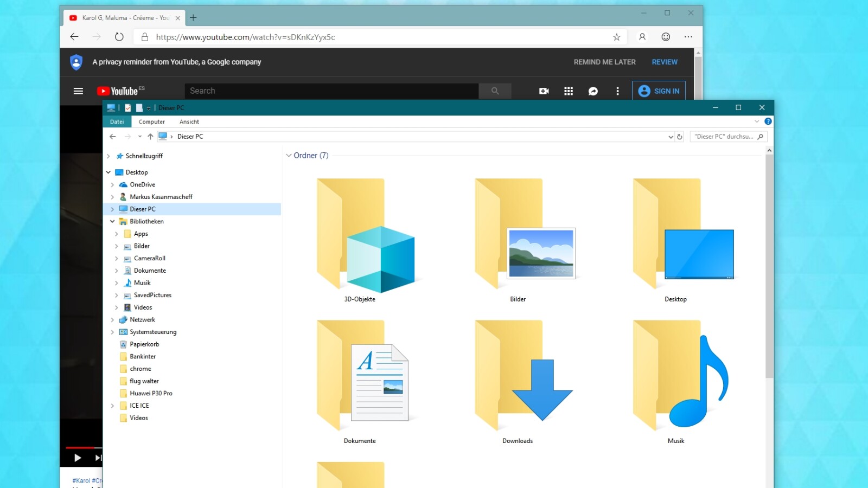Image resolution: width=868 pixels, height=488 pixels.
Task: Expand the Explorer ribbon chevron
Action: click(x=757, y=121)
